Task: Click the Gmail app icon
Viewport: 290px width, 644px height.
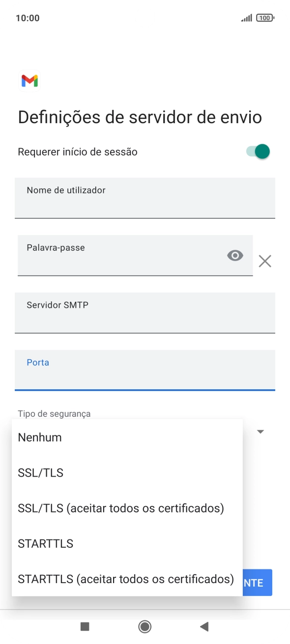Action: click(x=29, y=80)
